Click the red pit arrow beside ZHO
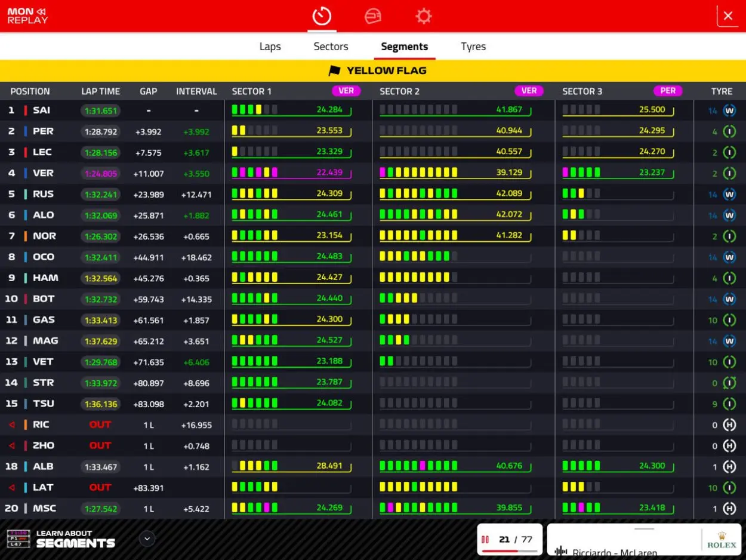 pos(12,446)
